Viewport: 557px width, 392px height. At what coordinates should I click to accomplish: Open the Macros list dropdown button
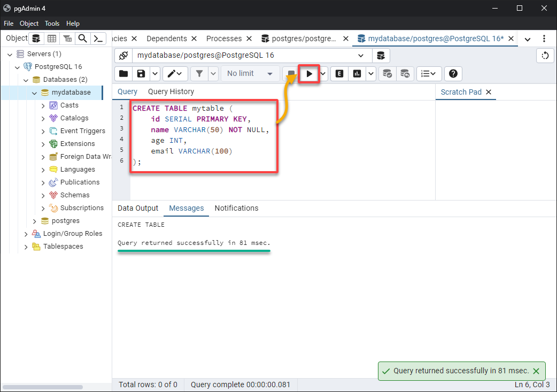coord(429,74)
